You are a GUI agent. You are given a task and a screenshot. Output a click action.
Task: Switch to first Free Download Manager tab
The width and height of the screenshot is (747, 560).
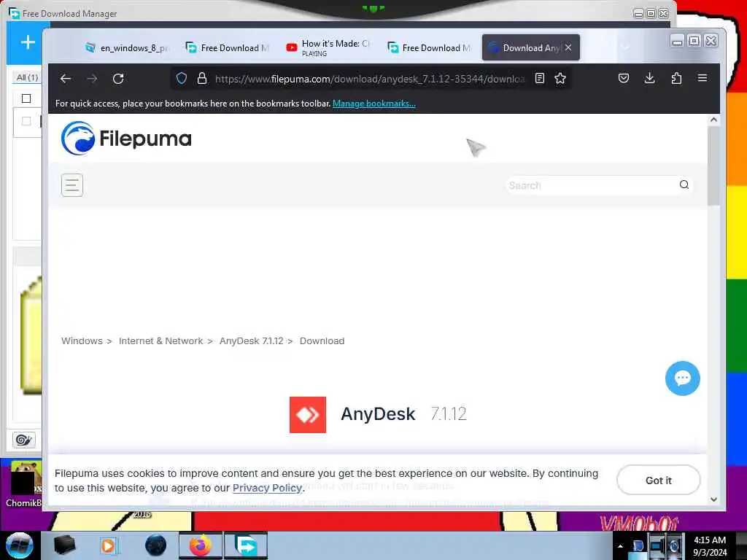point(228,47)
